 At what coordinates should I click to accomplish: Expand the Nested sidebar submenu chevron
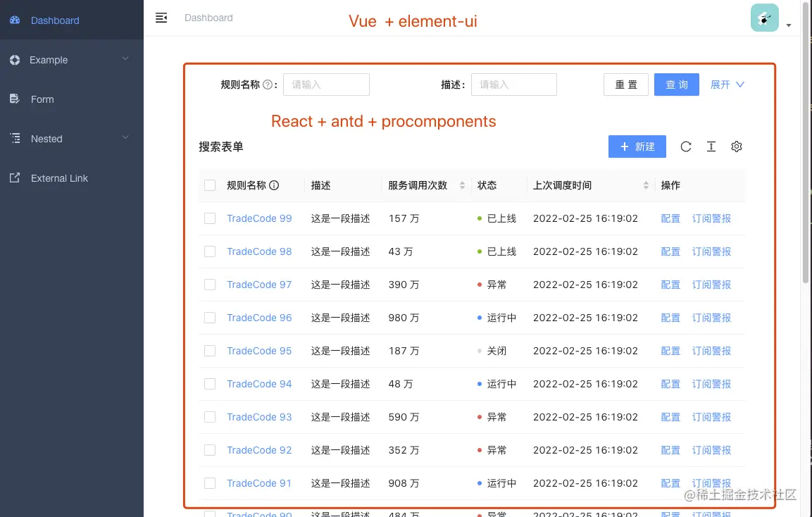[x=125, y=137]
